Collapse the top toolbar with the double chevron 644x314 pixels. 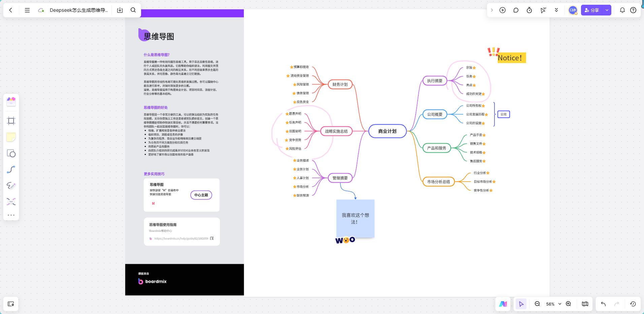[556, 10]
